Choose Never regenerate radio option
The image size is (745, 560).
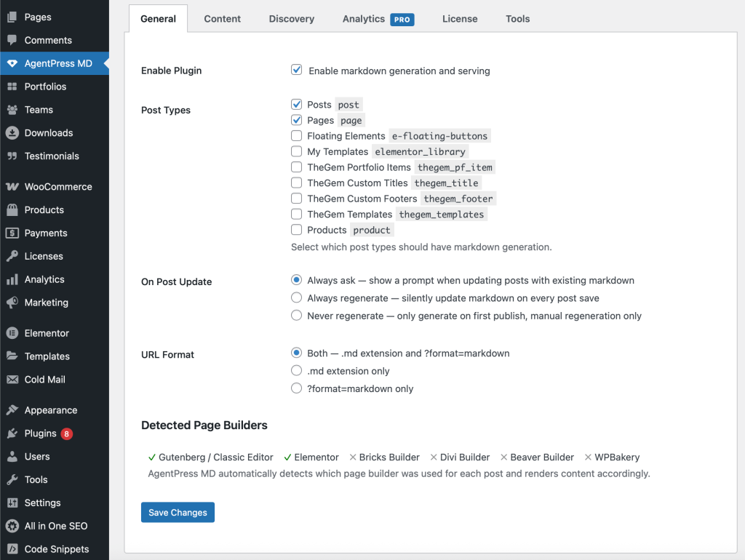297,316
